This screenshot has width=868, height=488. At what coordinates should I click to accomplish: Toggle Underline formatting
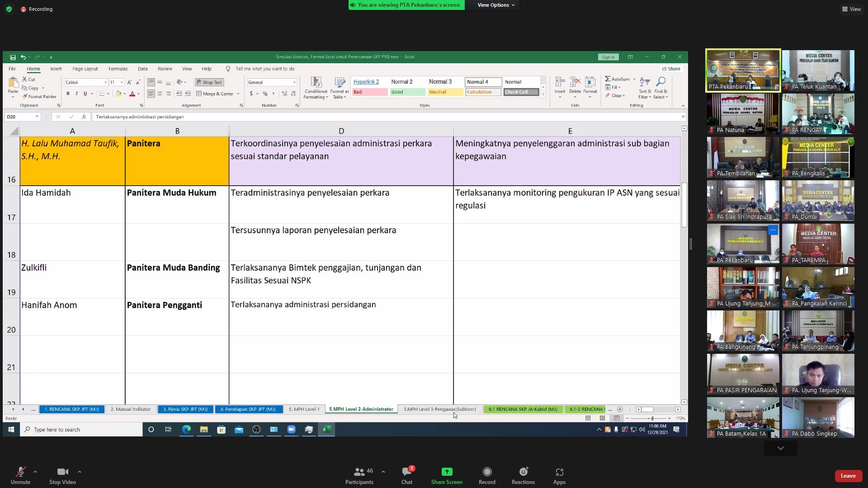pyautogui.click(x=85, y=94)
